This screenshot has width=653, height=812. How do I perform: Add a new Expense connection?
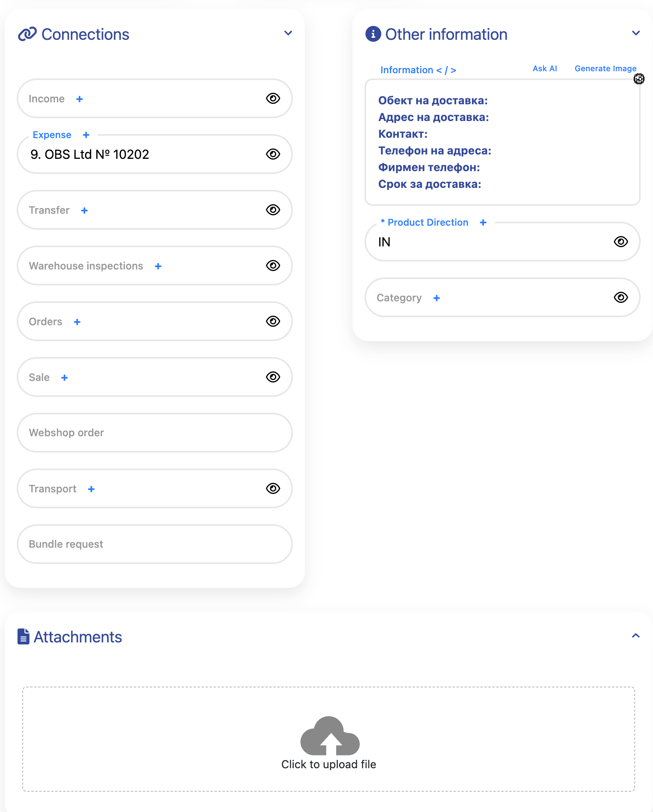(x=86, y=135)
